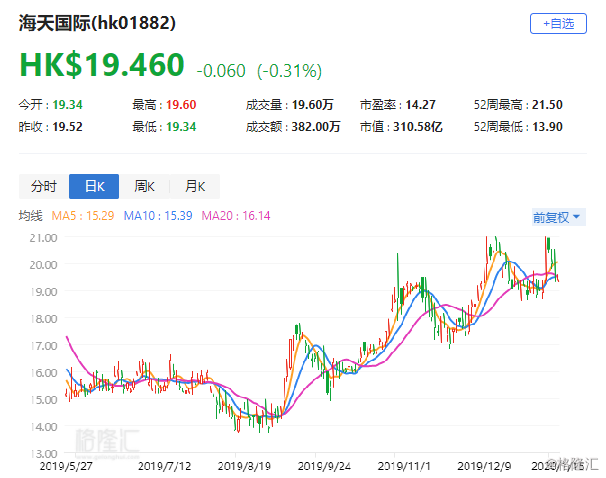Screen dimensions: 606x478
Task: Click the percent change (-0.31%)
Action: 289,71
